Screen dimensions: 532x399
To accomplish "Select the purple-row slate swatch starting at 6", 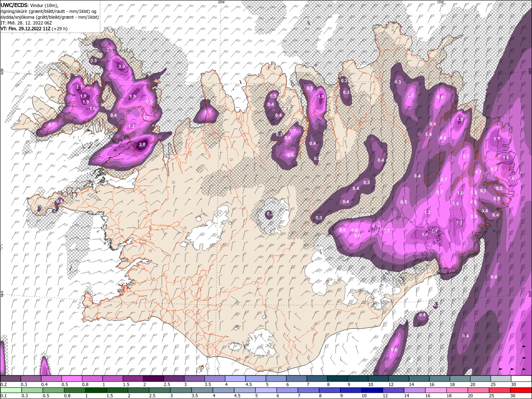I will (296, 379).
